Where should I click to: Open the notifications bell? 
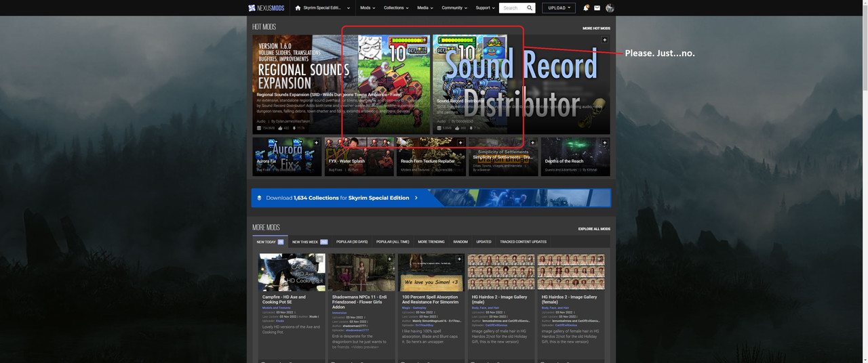click(586, 8)
